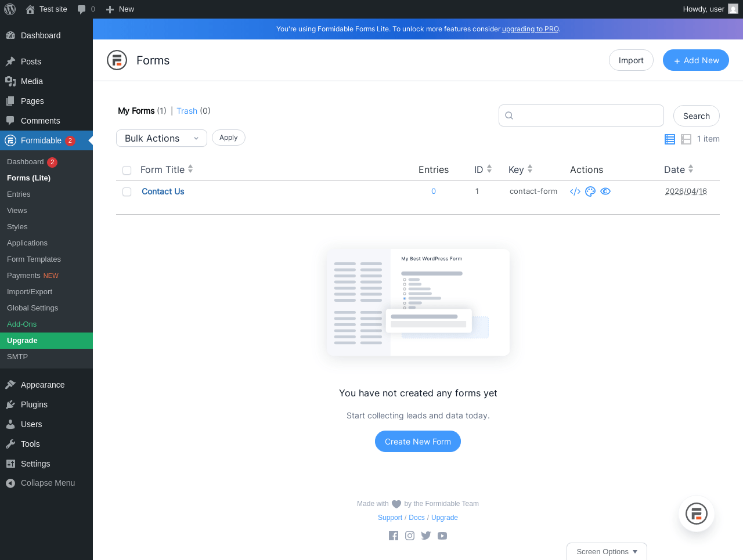Click the Settings icon in sidebar
743x560 pixels.
(x=10, y=464)
